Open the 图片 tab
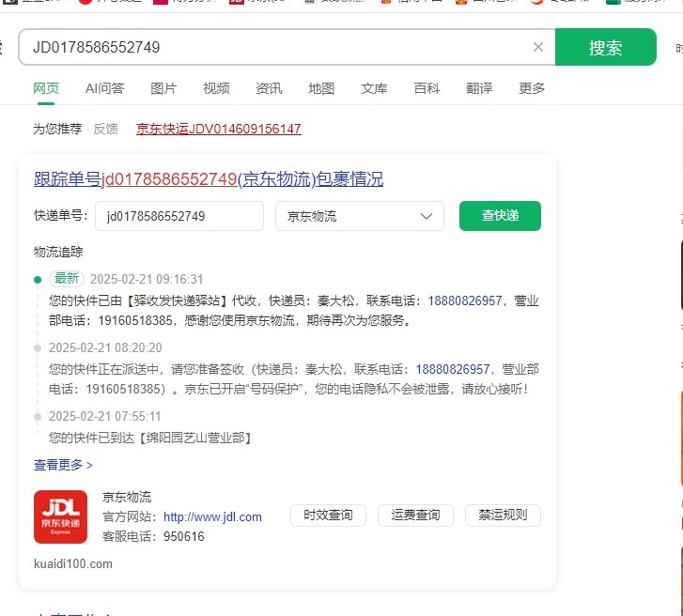The height and width of the screenshot is (616, 683). pyautogui.click(x=163, y=88)
